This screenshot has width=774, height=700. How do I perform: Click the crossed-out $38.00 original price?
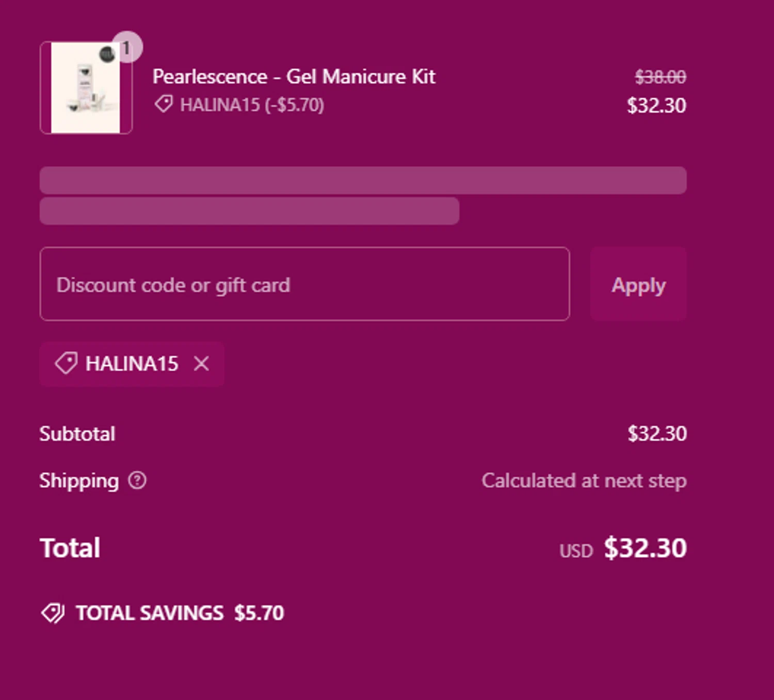pos(660,77)
